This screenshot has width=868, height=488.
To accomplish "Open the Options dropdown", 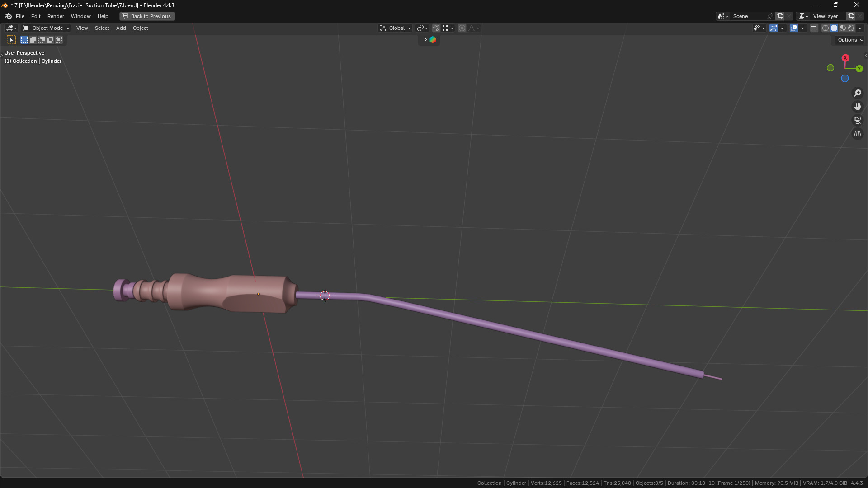I will coord(850,40).
